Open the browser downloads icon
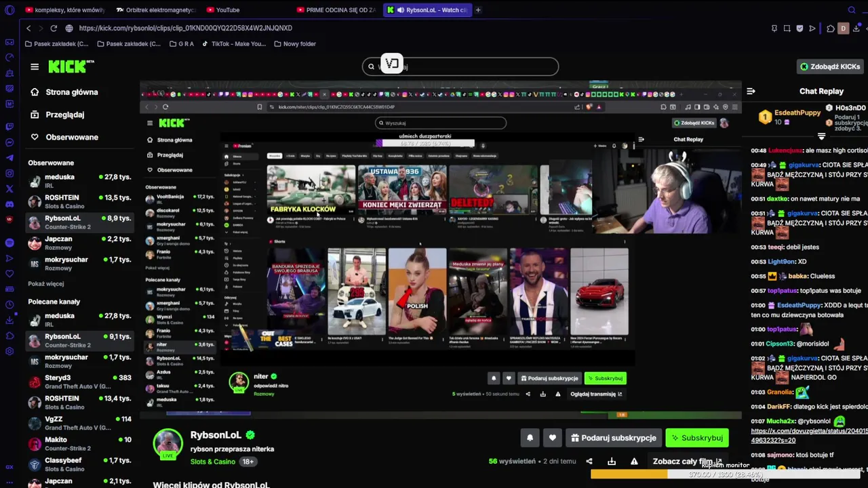868x488 pixels. coord(857,28)
